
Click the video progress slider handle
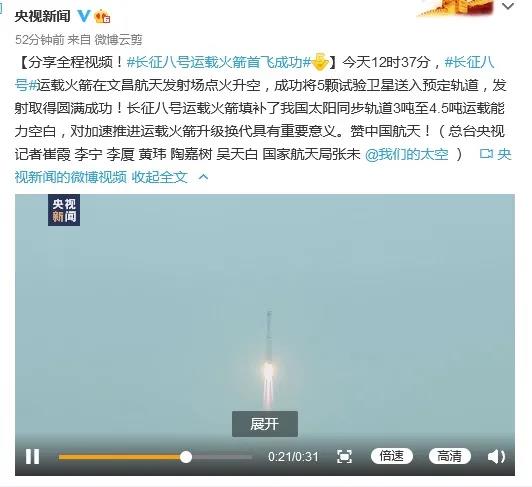coord(186,457)
